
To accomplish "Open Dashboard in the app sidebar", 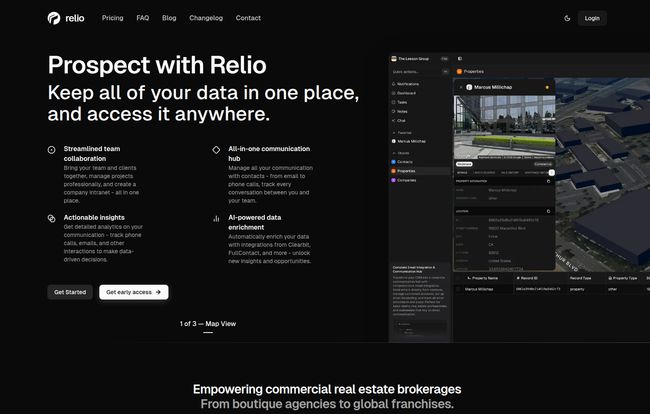I will 404,93.
